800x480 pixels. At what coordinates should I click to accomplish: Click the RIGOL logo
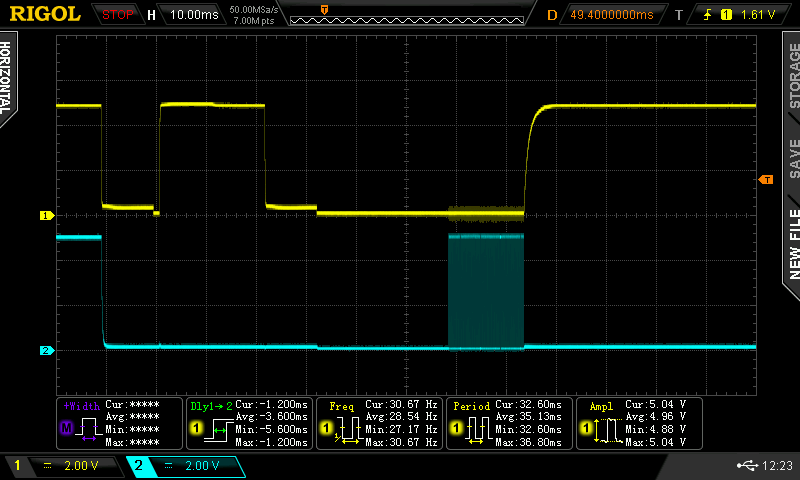[45, 14]
